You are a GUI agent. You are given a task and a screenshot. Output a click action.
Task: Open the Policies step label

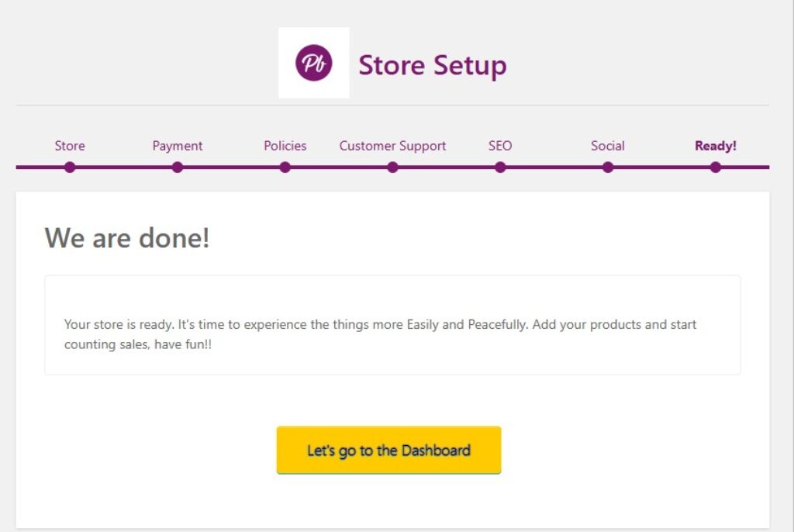(x=285, y=146)
